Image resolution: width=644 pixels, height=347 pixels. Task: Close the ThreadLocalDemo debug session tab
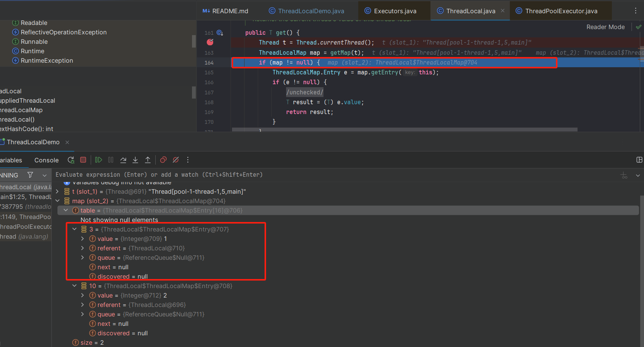pos(67,142)
